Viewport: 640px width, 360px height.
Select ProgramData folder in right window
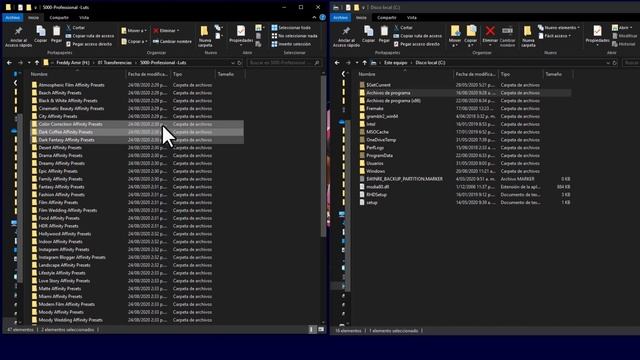click(379, 156)
